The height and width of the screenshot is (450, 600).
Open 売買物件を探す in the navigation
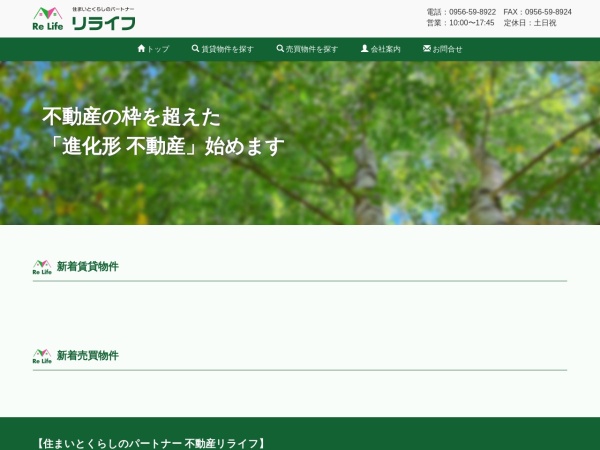[312, 49]
